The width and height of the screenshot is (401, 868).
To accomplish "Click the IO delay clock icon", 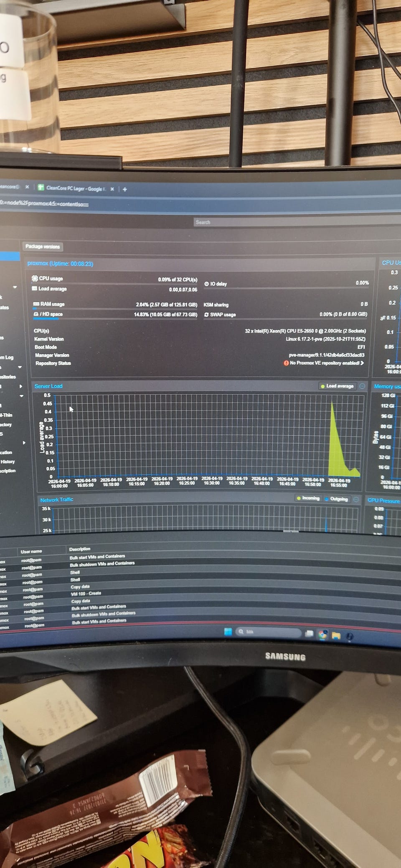I will click(x=206, y=284).
